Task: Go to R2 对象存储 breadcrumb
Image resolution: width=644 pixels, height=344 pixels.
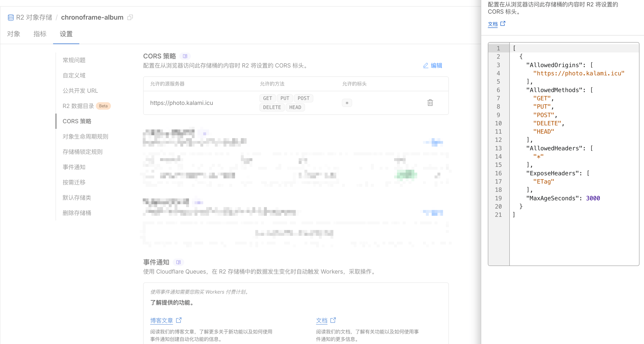Action: pos(34,17)
